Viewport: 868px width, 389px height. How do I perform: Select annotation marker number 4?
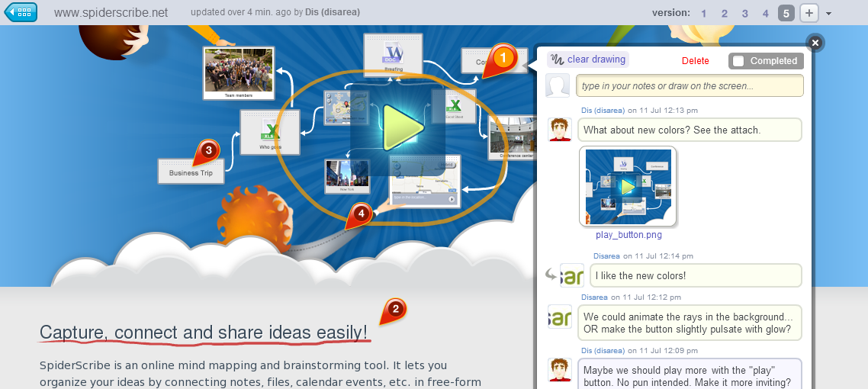click(x=361, y=213)
